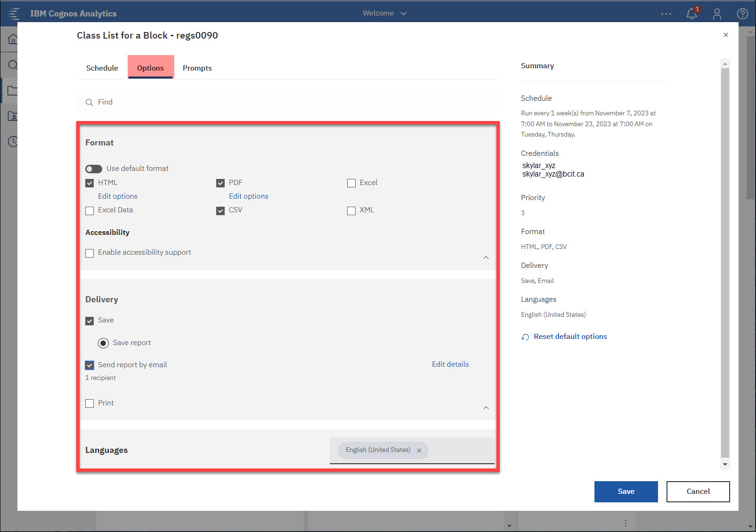Click into the Find search field
The image size is (756, 532).
[x=288, y=102]
